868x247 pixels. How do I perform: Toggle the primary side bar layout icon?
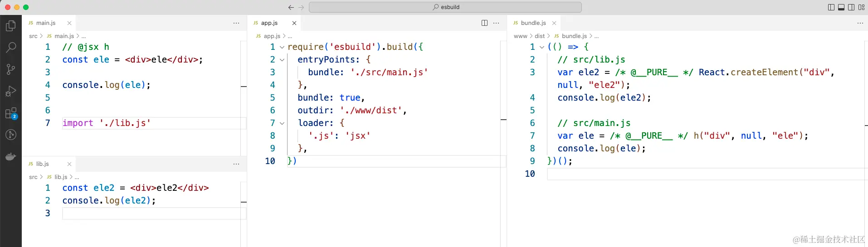coord(831,7)
